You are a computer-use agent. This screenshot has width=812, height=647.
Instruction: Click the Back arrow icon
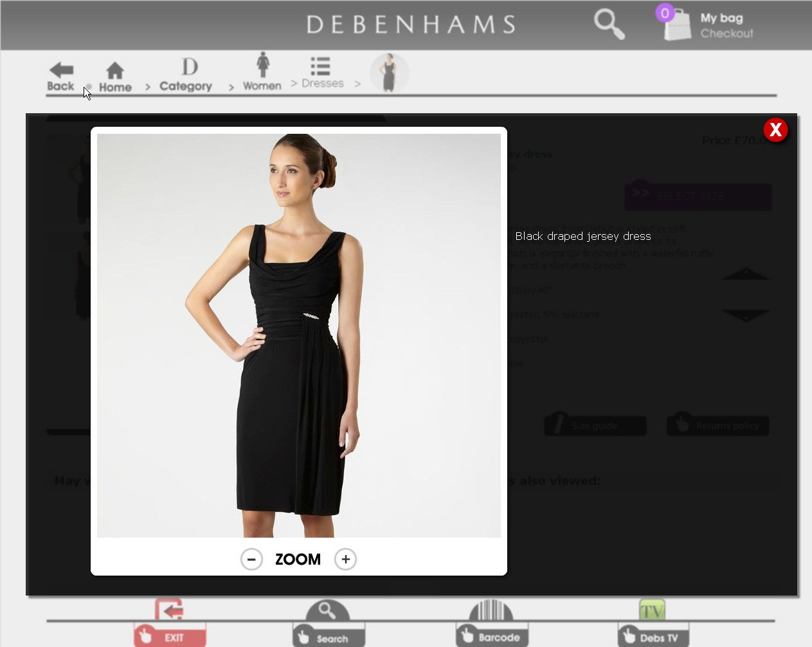click(x=62, y=69)
